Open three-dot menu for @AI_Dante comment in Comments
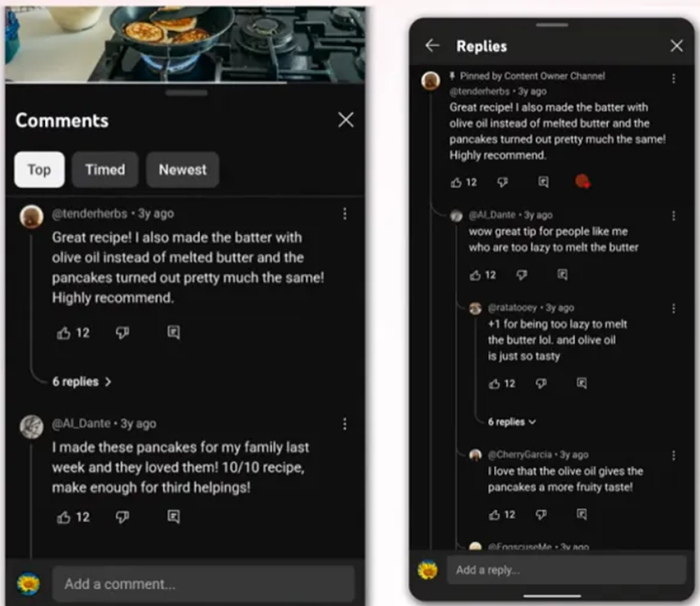The image size is (700, 606). 344,423
